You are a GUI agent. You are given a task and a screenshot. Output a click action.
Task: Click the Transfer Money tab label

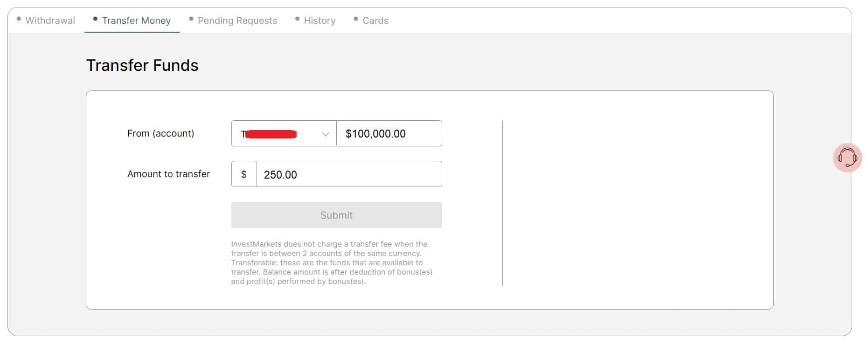click(135, 20)
